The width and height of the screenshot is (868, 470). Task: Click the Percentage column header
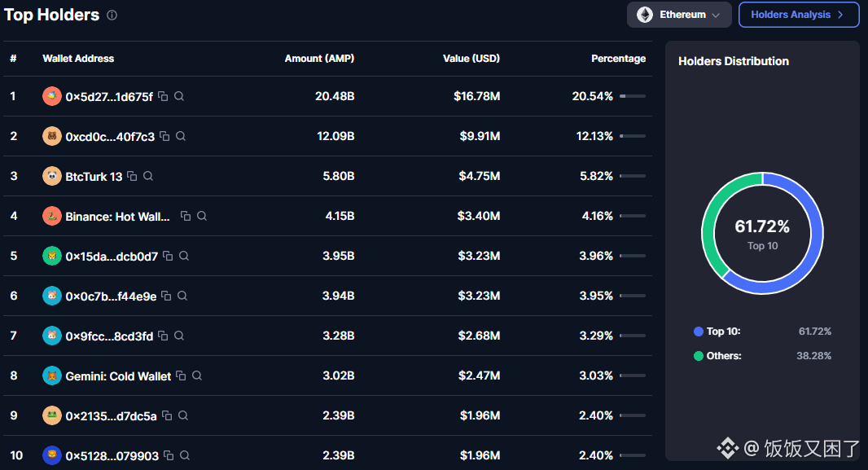click(x=618, y=58)
